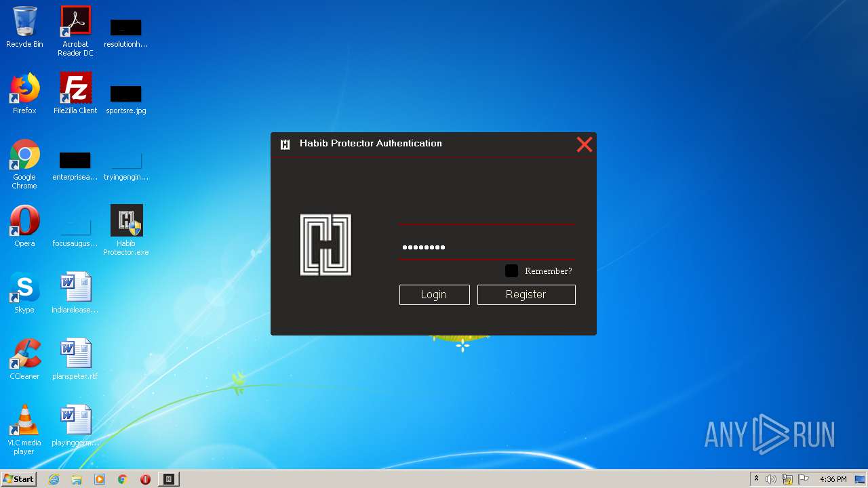Select the tryingengin file on desktop
Viewport: 868px width, 488px height.
pos(126,165)
